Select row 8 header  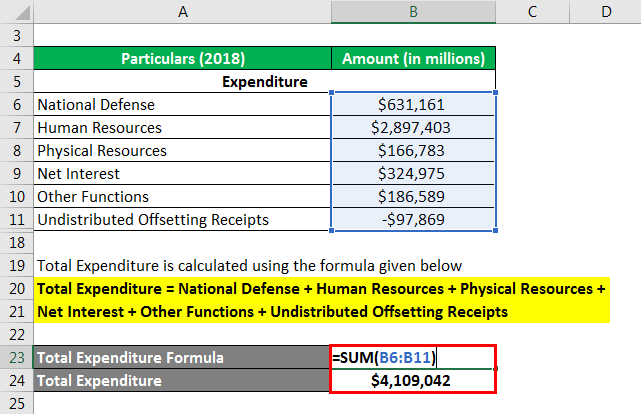point(17,150)
